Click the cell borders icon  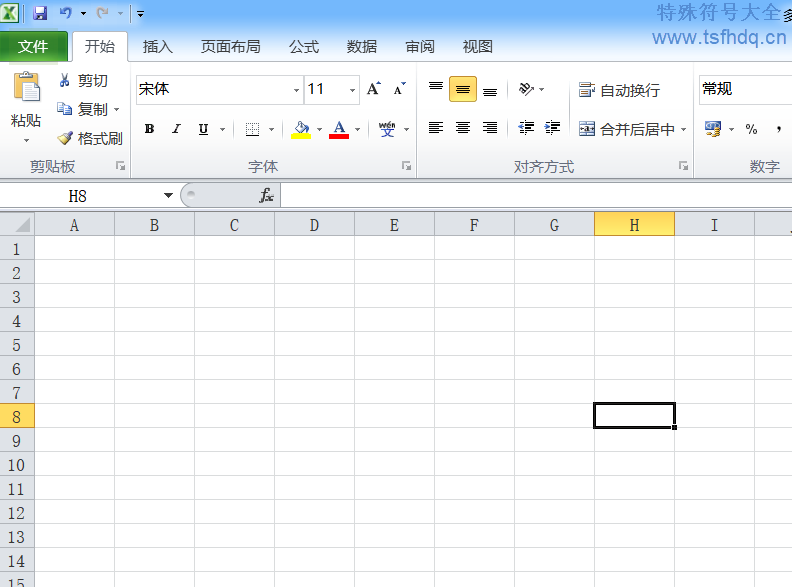click(x=253, y=129)
